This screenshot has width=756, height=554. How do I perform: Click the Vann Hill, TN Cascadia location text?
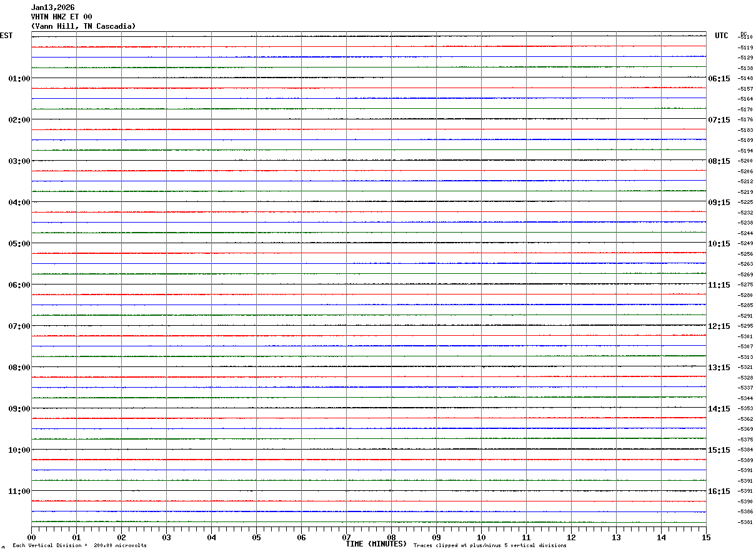(83, 26)
